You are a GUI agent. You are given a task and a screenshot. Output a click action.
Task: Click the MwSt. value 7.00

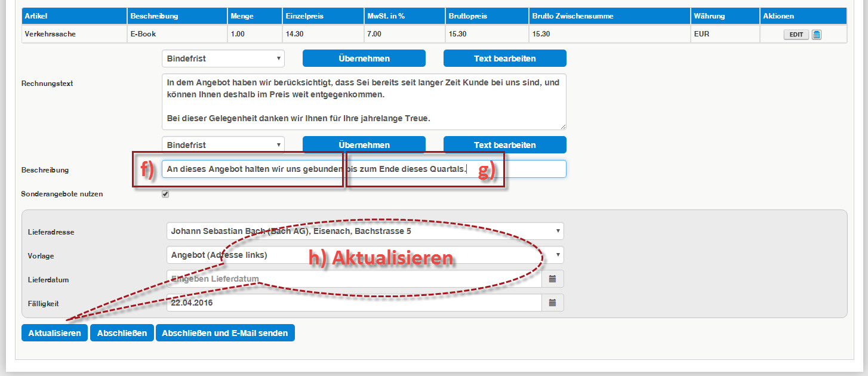click(405, 34)
